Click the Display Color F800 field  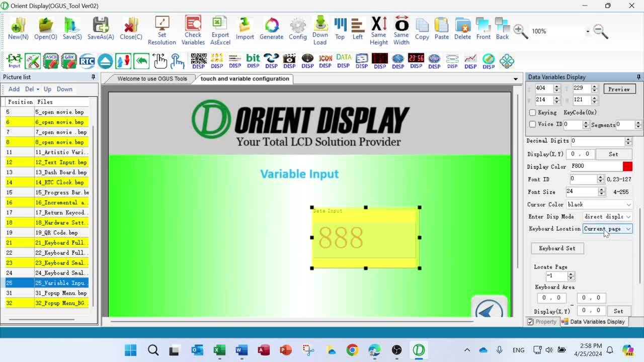[x=596, y=166]
